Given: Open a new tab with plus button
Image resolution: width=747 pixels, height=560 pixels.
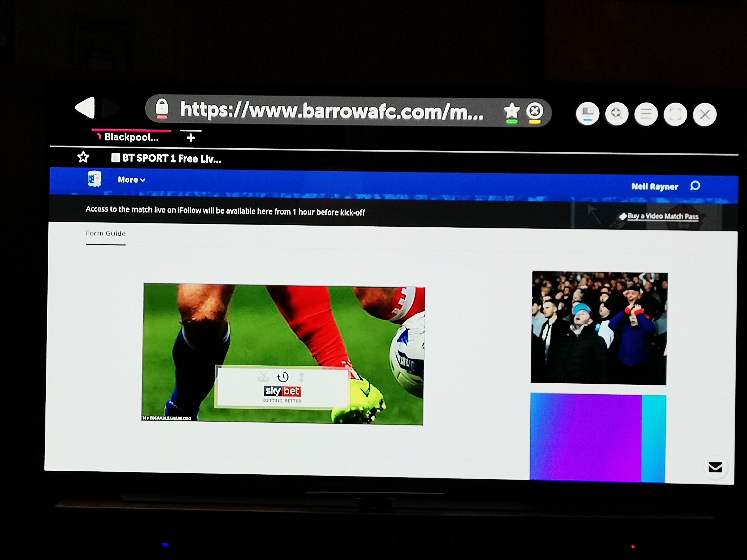Looking at the screenshot, I should coord(190,137).
